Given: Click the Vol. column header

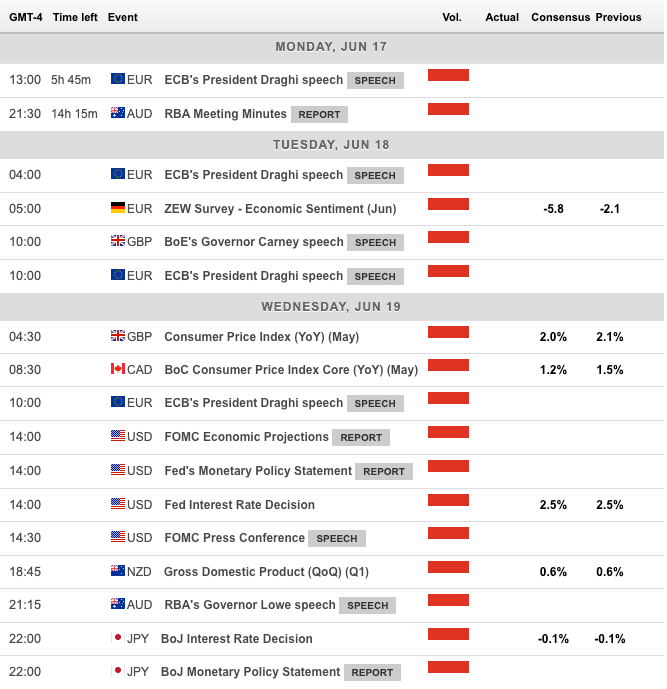Looking at the screenshot, I should pyautogui.click(x=450, y=17).
